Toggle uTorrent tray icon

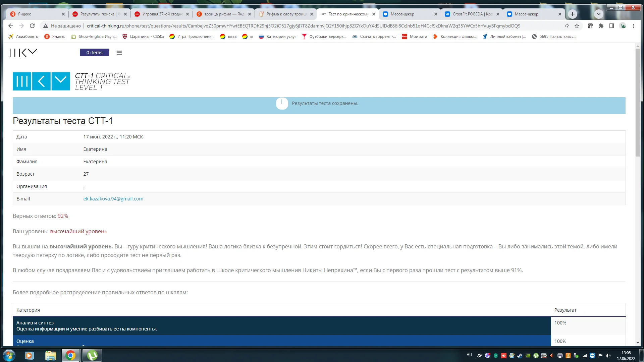pos(536,355)
